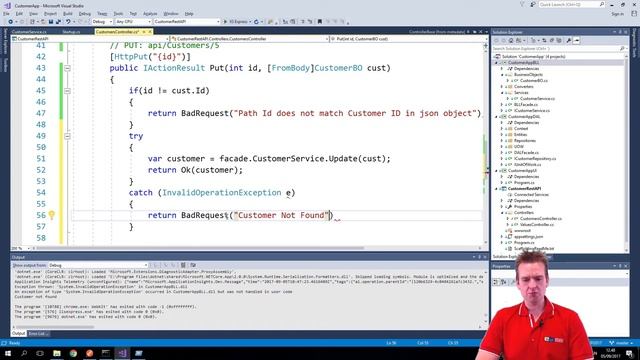Open the Edit menu
The width and height of the screenshot is (640, 360).
[19, 14]
